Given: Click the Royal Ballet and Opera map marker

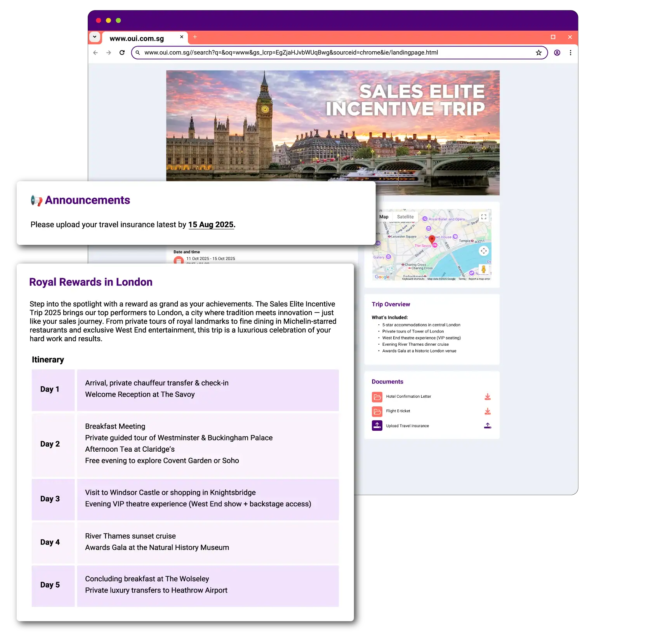Looking at the screenshot, I should 425,219.
